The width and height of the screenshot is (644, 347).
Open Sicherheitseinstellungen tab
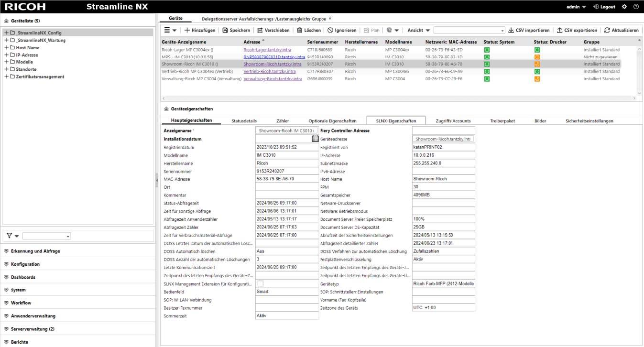(x=589, y=120)
